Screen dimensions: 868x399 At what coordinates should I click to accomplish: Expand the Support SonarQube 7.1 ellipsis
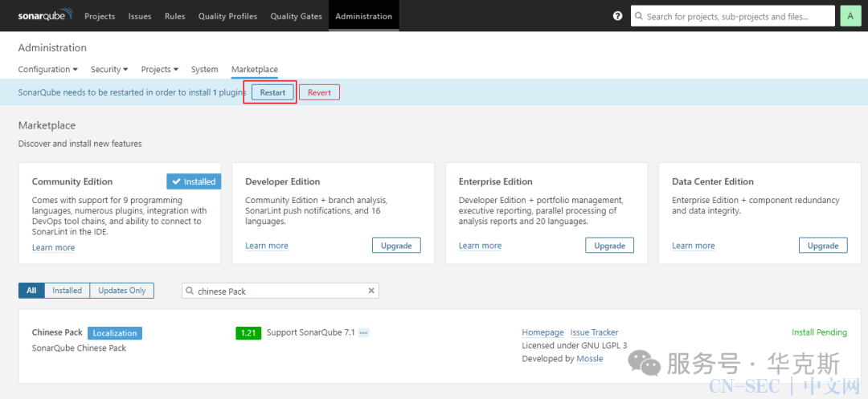coord(364,332)
